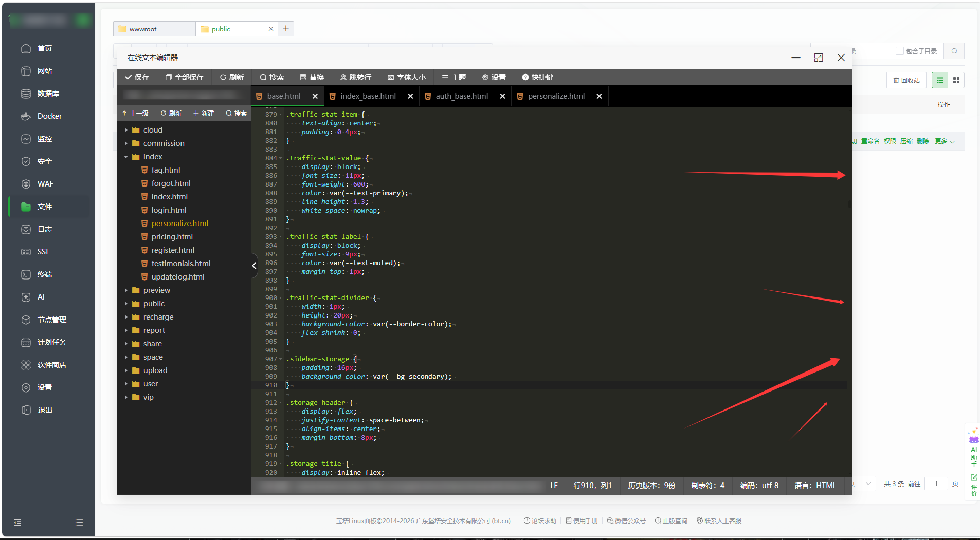Switch to the wwwroot folder tab

pos(154,29)
